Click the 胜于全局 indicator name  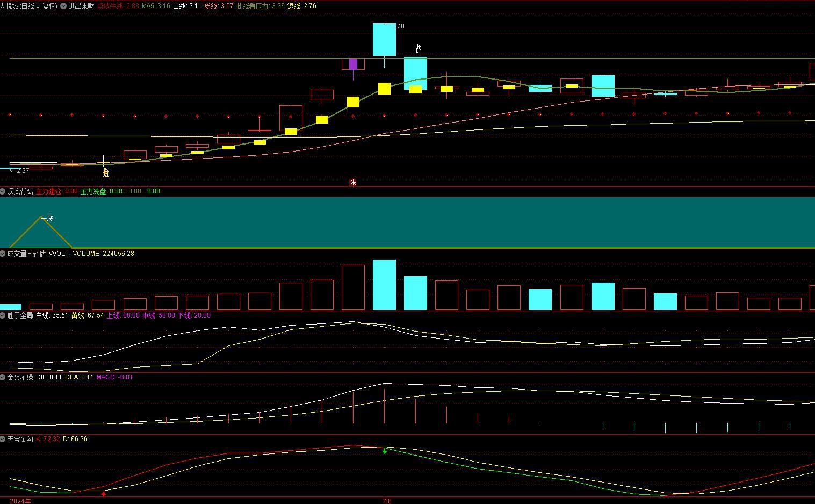point(20,315)
